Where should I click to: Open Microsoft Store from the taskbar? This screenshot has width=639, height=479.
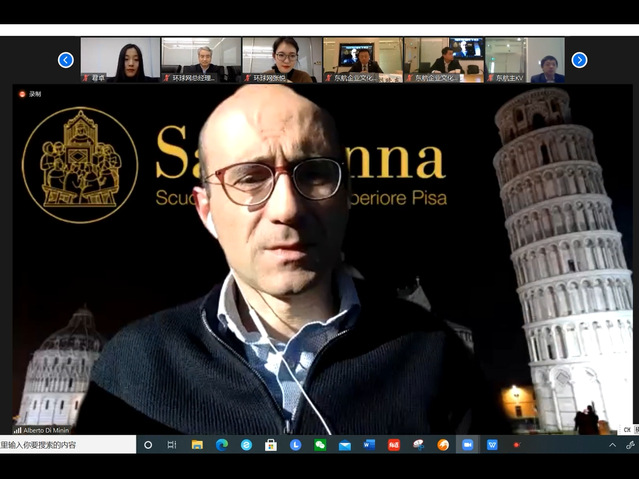pyautogui.click(x=271, y=445)
